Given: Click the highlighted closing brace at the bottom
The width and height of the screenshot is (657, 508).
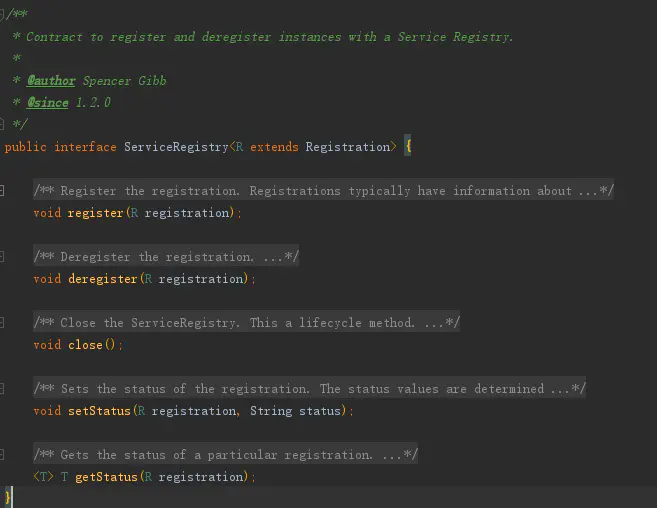Looking at the screenshot, I should tap(9, 496).
